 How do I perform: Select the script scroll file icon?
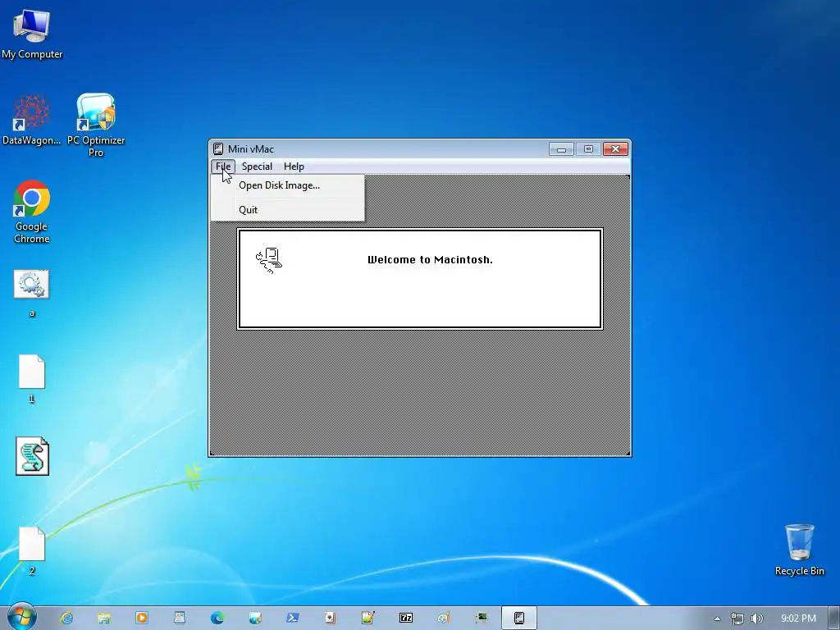[x=32, y=456]
